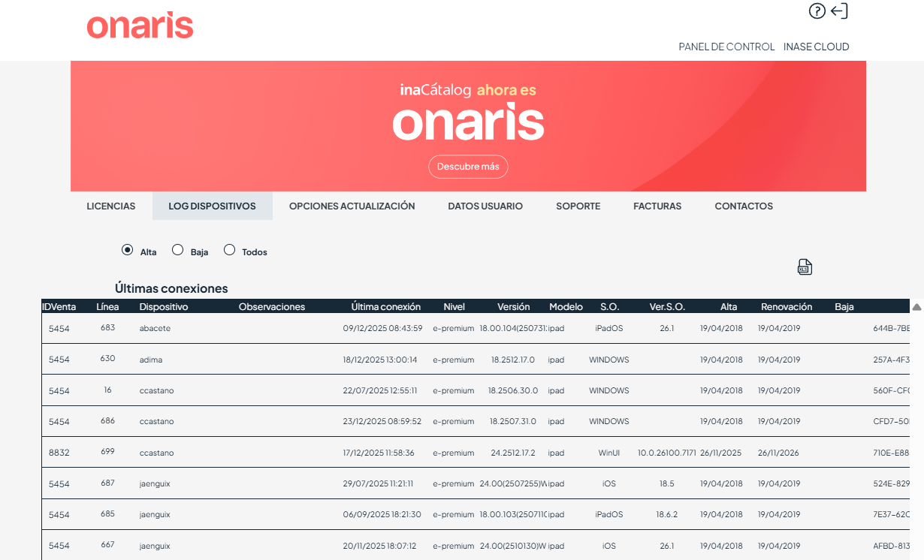Click connection date 23/12/2025 08:59:52

(x=382, y=421)
